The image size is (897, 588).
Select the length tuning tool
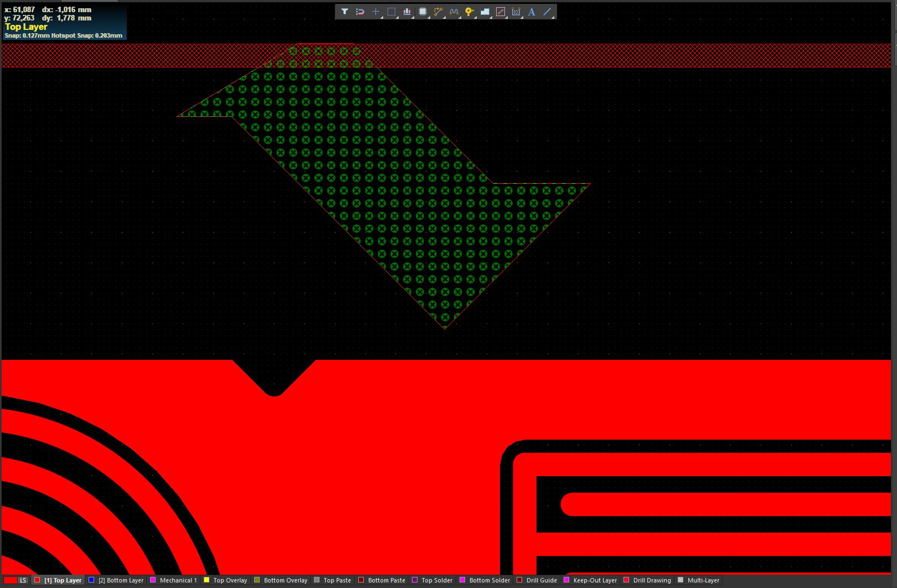454,12
